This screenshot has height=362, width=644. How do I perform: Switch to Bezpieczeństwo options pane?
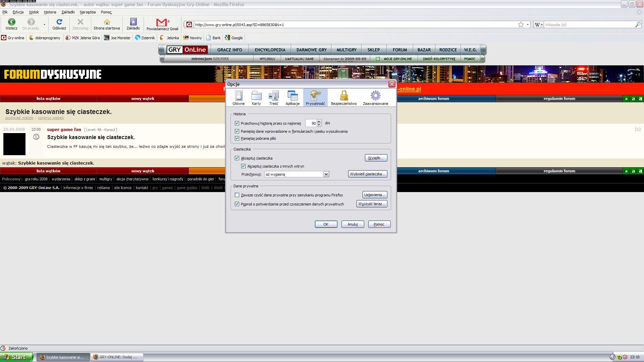tap(344, 98)
